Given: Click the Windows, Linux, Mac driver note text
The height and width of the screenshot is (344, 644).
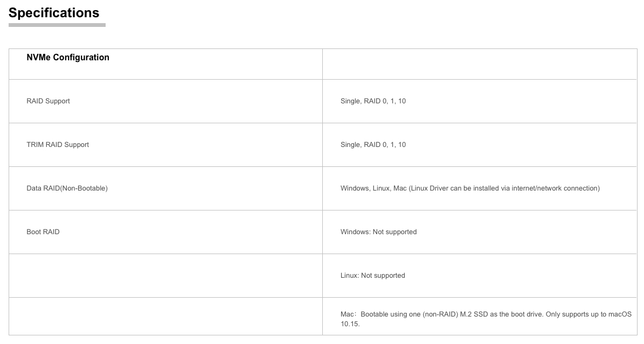Looking at the screenshot, I should [x=470, y=188].
